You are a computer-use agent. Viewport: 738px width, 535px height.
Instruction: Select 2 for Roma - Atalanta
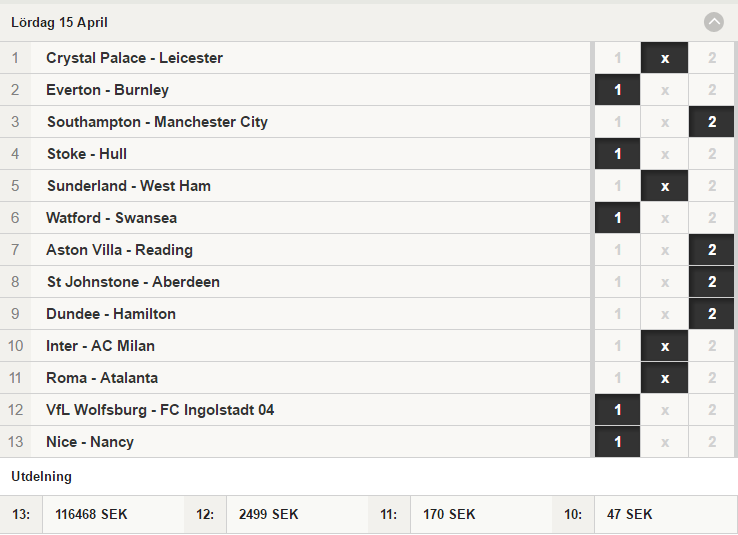coord(711,378)
